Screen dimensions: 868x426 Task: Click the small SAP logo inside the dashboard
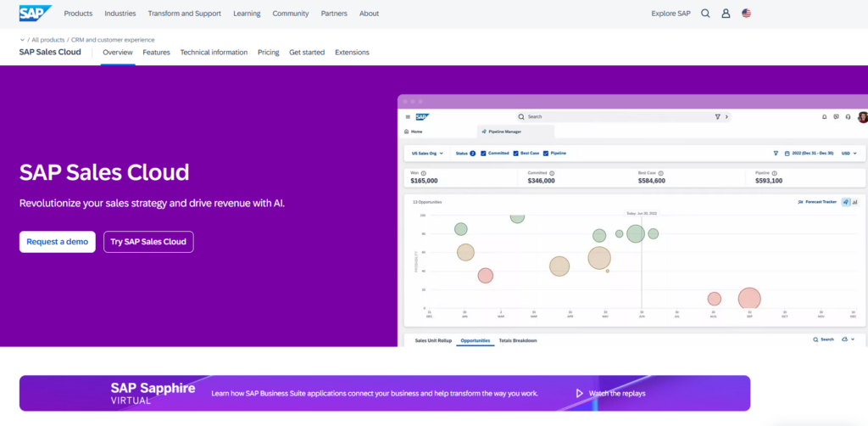(422, 117)
